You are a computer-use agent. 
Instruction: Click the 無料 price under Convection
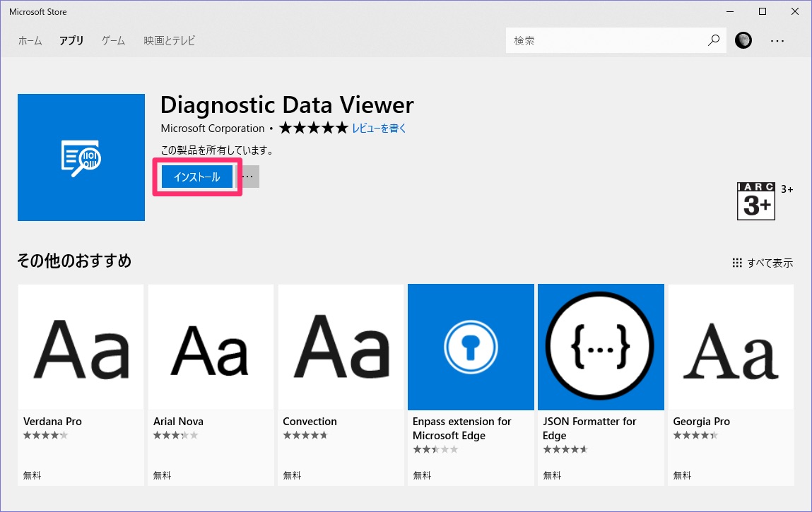tap(292, 475)
